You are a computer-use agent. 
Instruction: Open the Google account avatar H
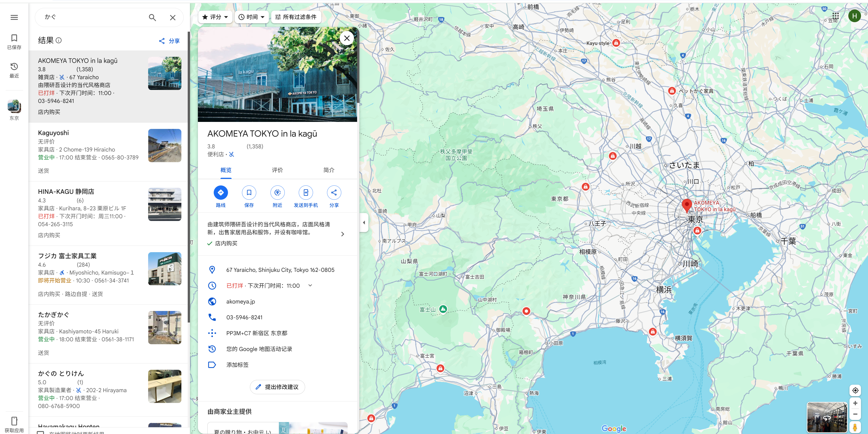(854, 16)
